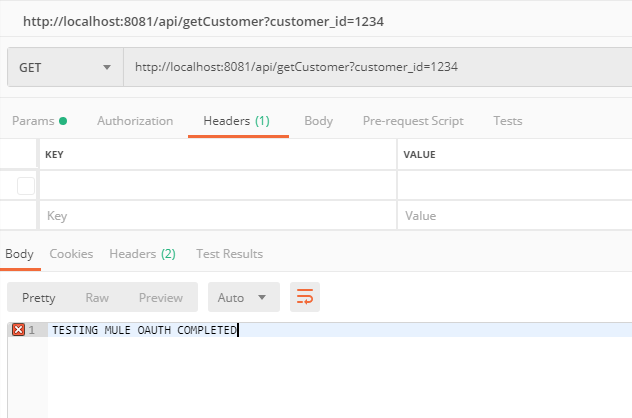Open the GET method dropdown
Viewport: 632px width, 418px height.
coord(64,67)
